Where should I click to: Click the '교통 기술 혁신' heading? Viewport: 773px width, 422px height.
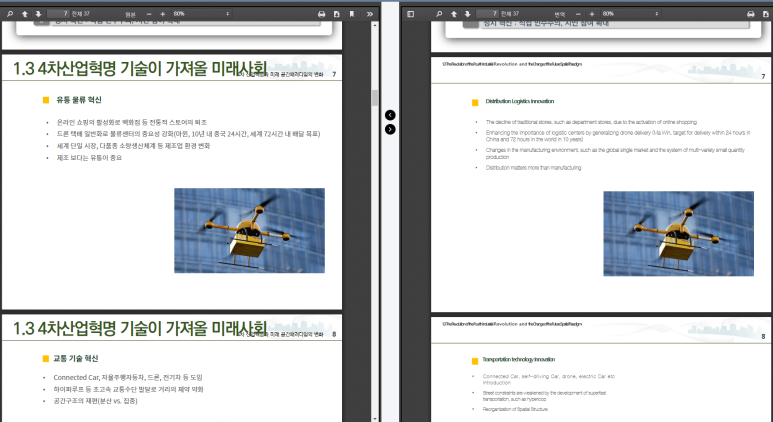(76, 358)
